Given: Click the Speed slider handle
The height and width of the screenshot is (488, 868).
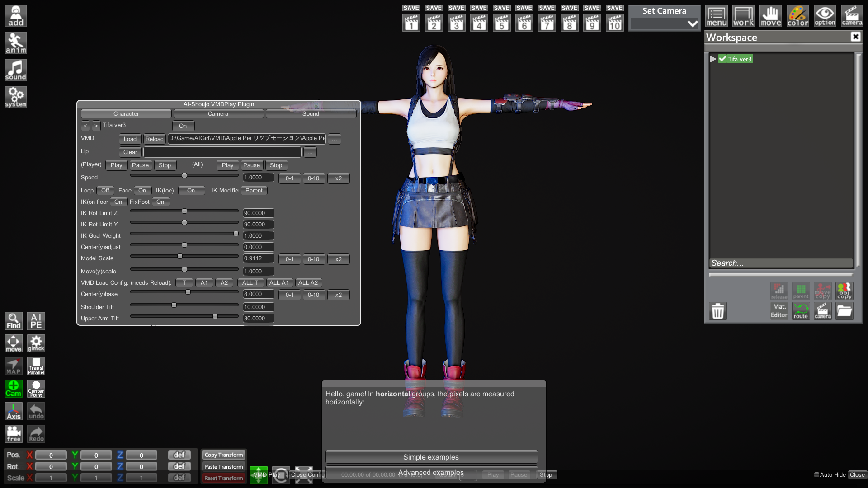Looking at the screenshot, I should click(x=184, y=175).
